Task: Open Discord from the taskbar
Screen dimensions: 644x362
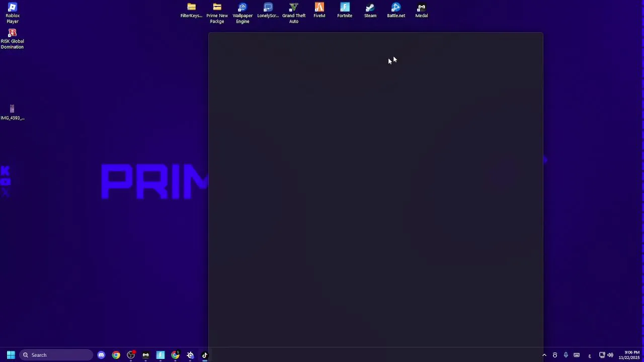Action: click(x=101, y=355)
